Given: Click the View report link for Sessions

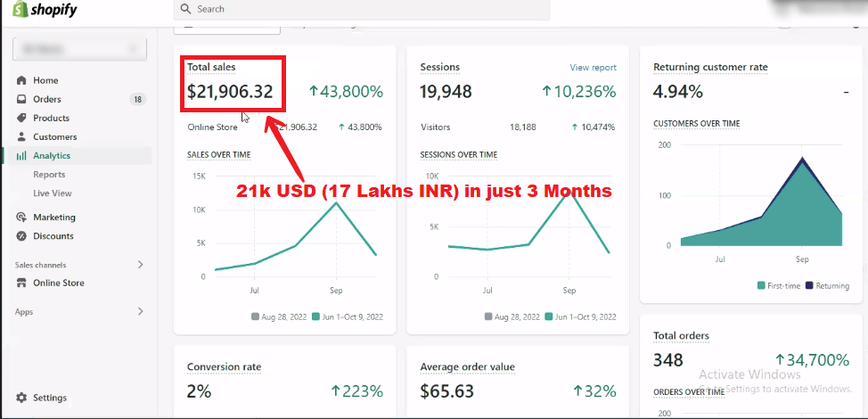Looking at the screenshot, I should point(593,68).
